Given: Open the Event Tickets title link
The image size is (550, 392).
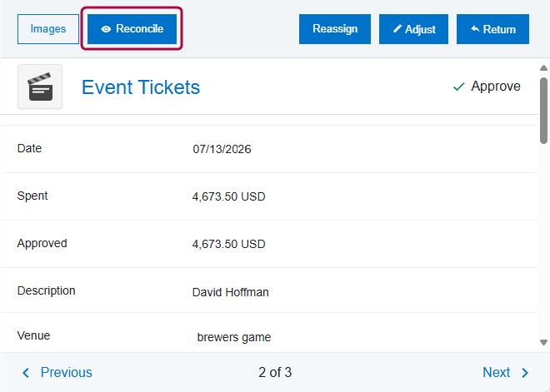Looking at the screenshot, I should (141, 87).
